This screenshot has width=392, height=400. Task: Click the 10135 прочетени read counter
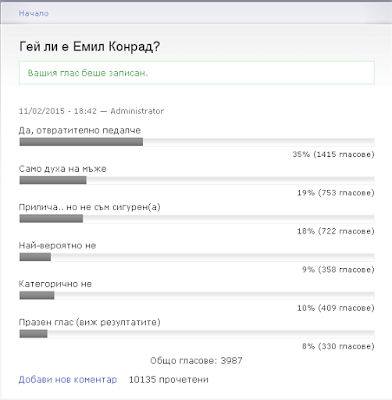pyautogui.click(x=169, y=380)
